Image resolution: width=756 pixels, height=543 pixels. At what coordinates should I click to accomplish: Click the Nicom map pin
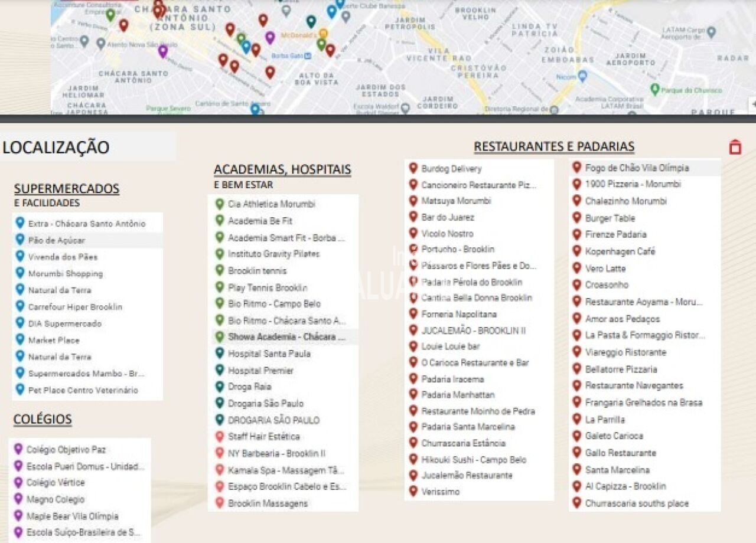coord(583,76)
